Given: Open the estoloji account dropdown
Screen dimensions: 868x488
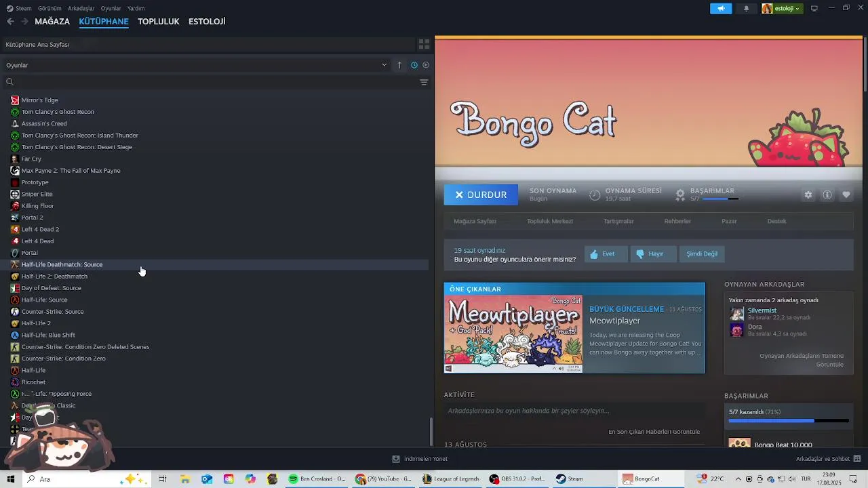Looking at the screenshot, I should [782, 9].
